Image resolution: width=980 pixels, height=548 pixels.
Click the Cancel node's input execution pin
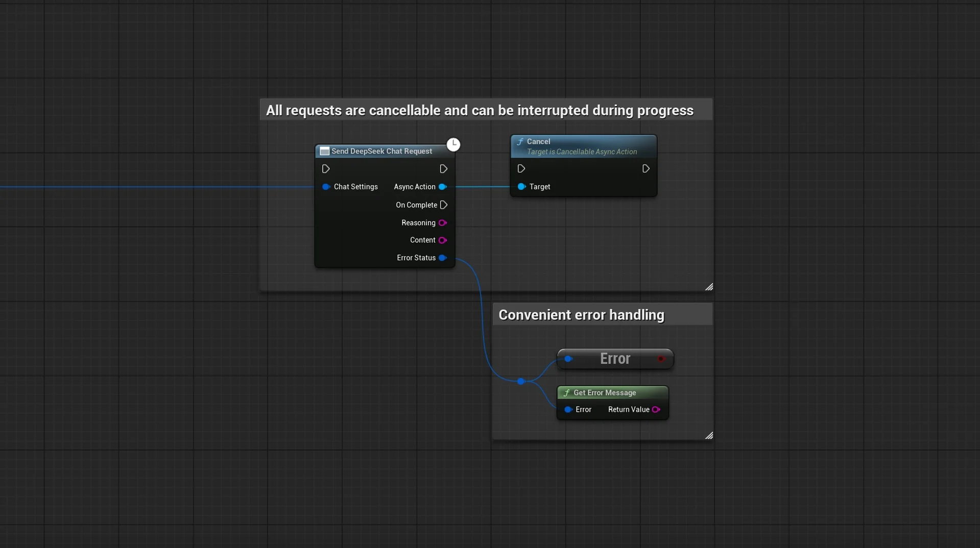click(521, 169)
